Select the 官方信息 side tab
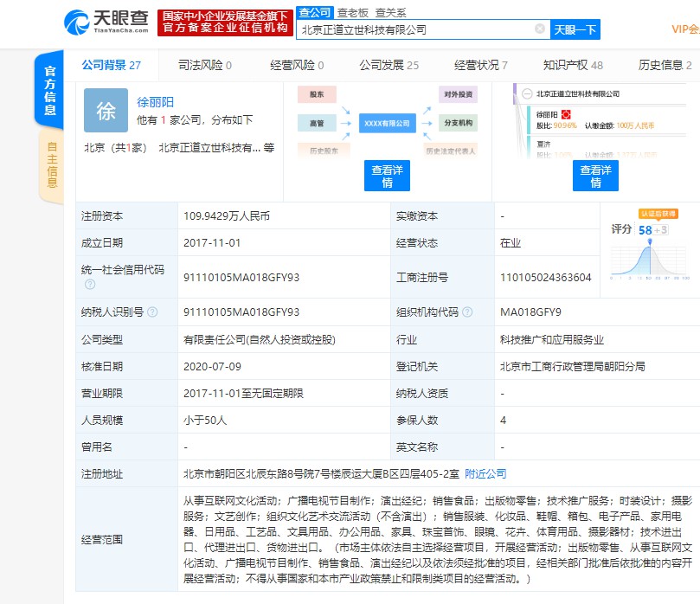700x604 pixels. point(49,90)
